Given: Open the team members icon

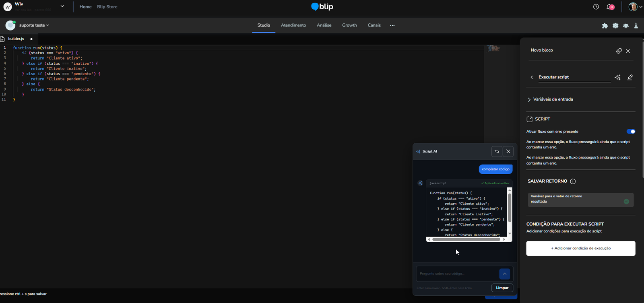Looking at the screenshot, I should click(x=626, y=25).
